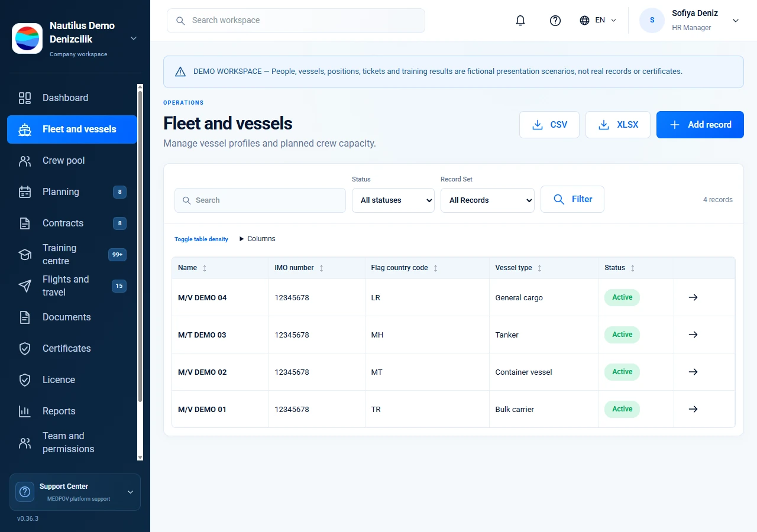The height and width of the screenshot is (532, 757).
Task: Expand the Support Center panel
Action: 75,492
